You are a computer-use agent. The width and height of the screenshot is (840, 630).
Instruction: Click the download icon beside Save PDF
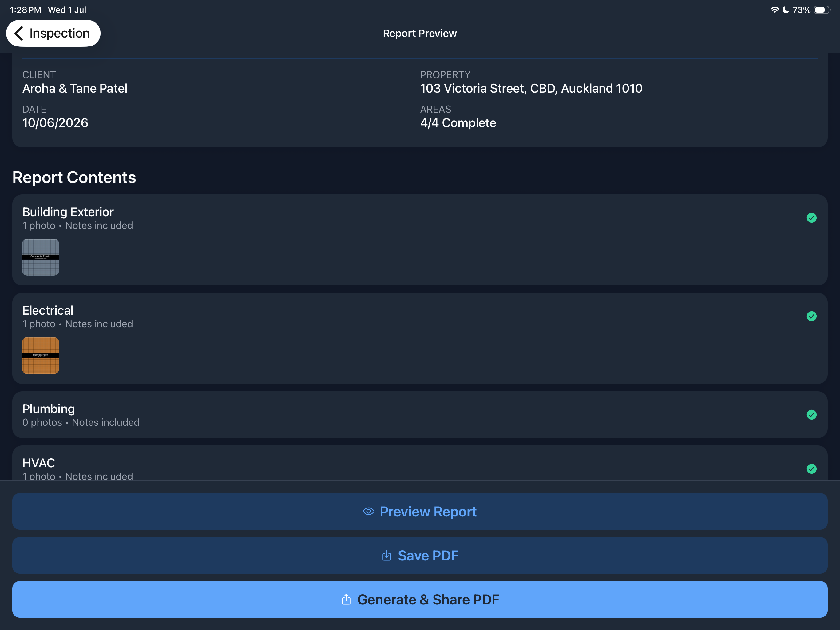pos(386,555)
